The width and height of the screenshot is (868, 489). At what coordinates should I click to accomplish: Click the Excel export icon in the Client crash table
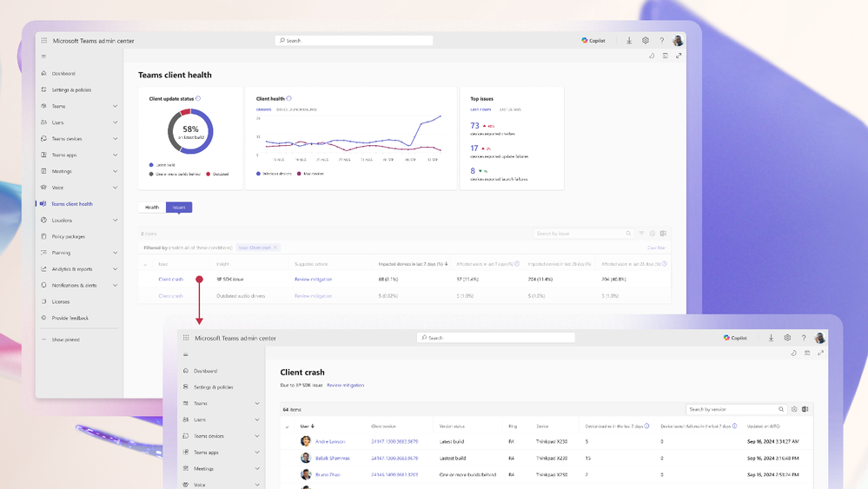(805, 409)
